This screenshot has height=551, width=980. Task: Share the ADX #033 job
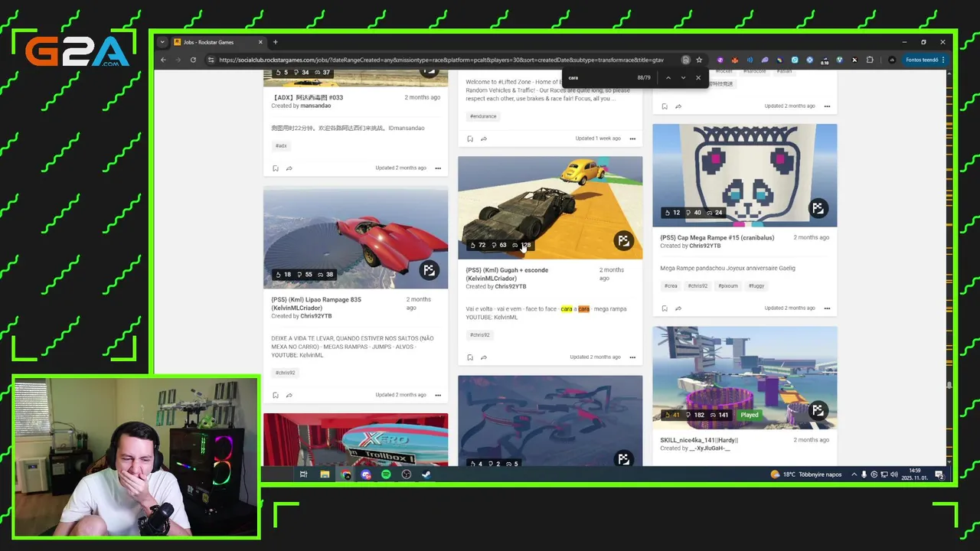coord(289,168)
